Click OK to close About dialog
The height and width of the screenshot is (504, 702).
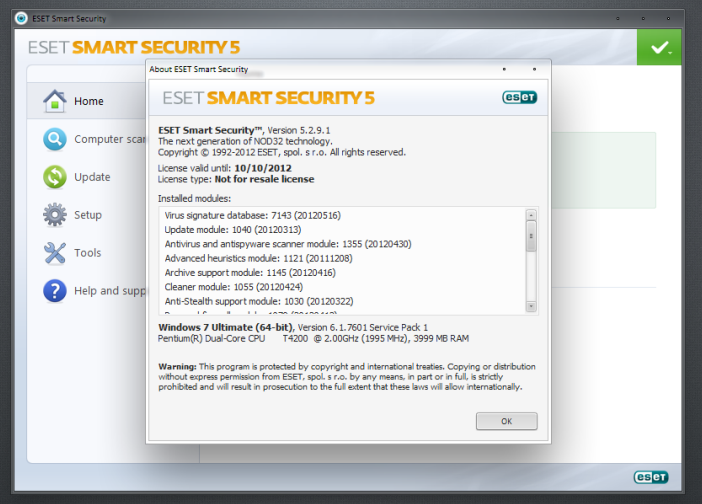pyautogui.click(x=506, y=421)
